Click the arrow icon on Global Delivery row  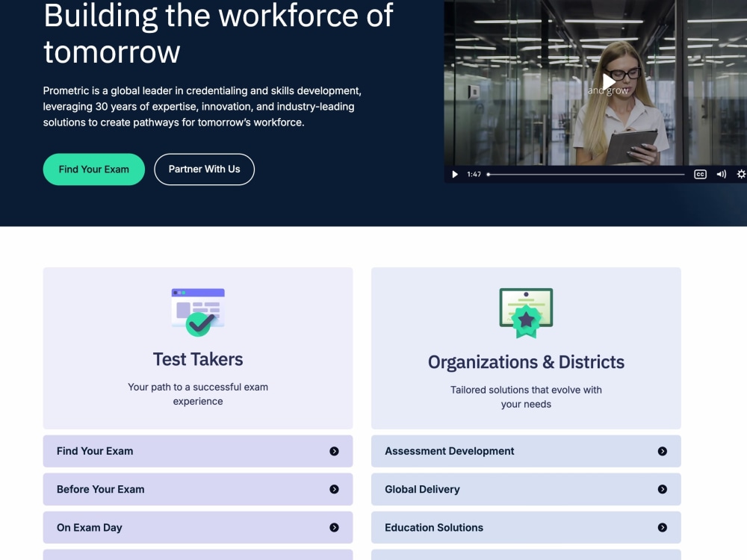[662, 489]
